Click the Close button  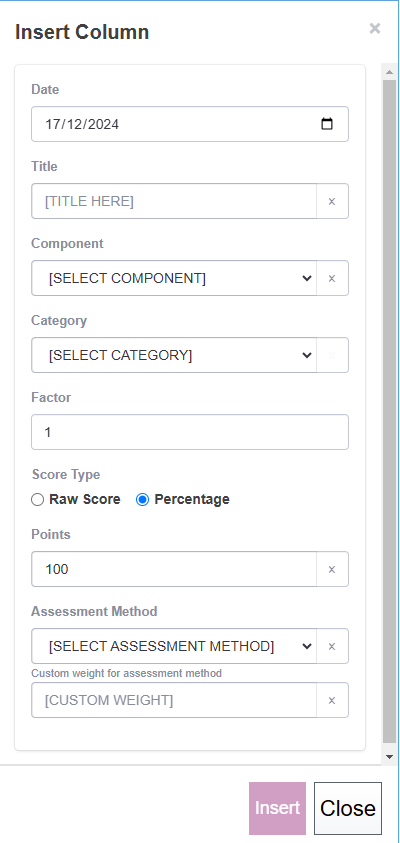coord(348,808)
